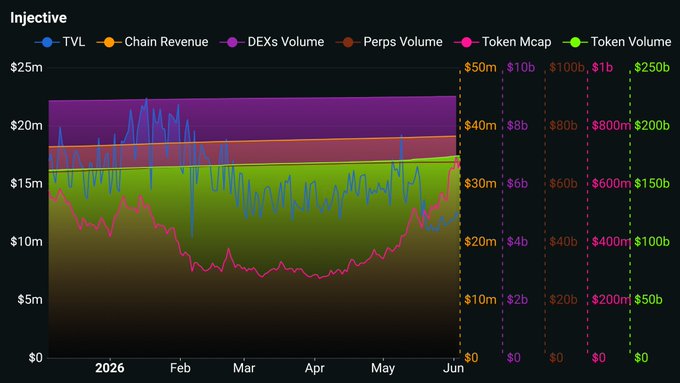Screen dimensions: 680x383
Task: Click the May x-axis label
Action: tap(383, 368)
